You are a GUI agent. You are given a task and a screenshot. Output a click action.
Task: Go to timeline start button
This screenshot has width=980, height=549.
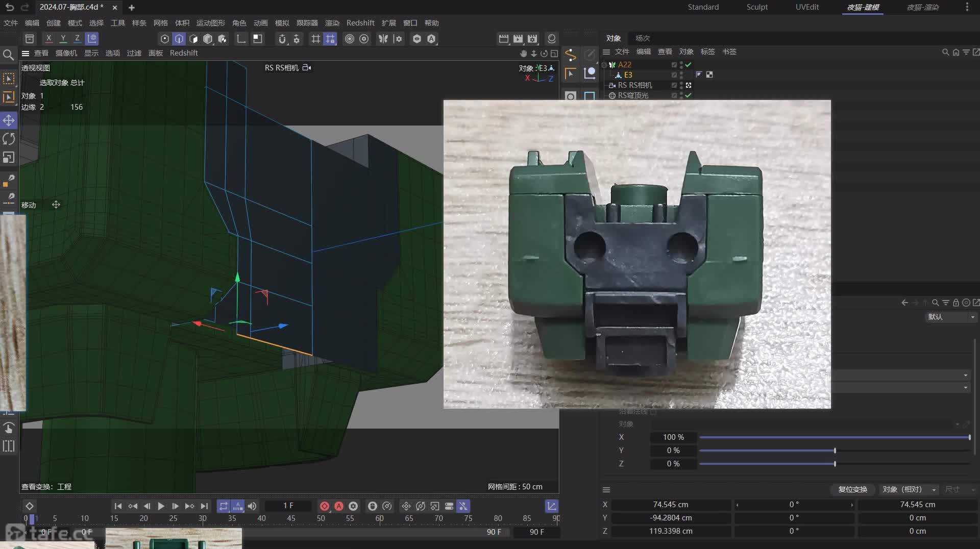pyautogui.click(x=118, y=506)
